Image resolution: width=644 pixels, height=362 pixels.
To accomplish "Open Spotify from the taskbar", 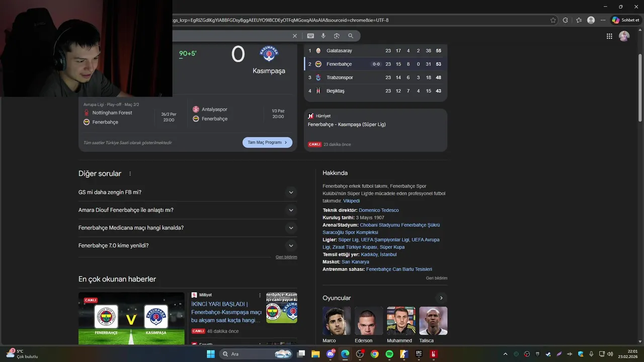I will click(x=389, y=354).
